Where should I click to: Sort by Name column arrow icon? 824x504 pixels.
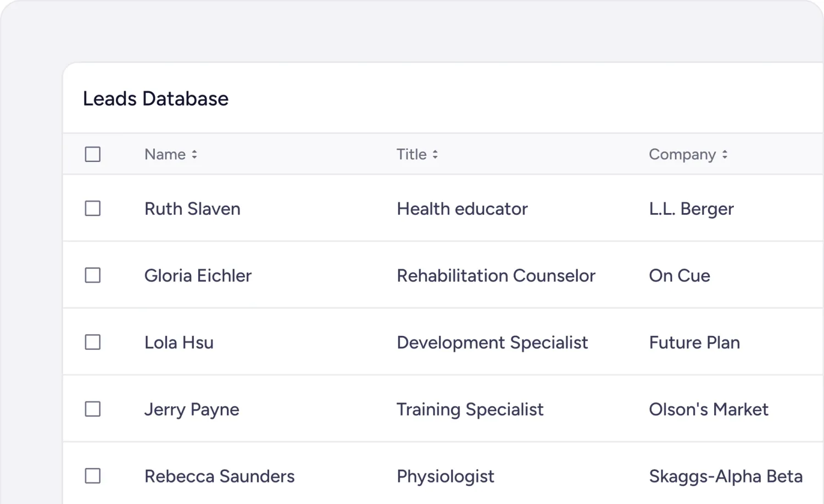point(194,155)
